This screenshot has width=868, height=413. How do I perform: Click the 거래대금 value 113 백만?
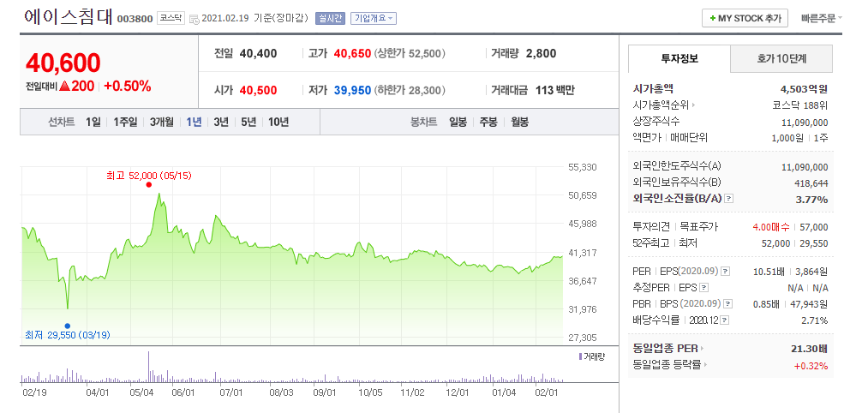pos(554,90)
